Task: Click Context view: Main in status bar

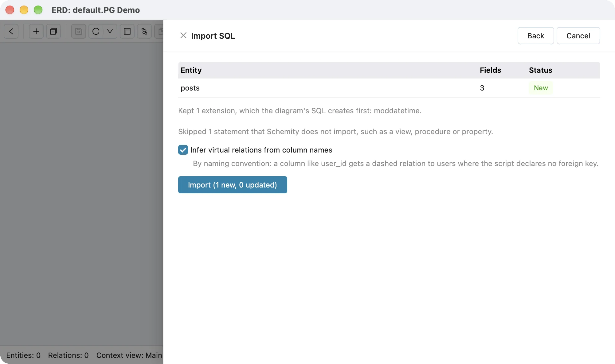Action: coord(129,355)
